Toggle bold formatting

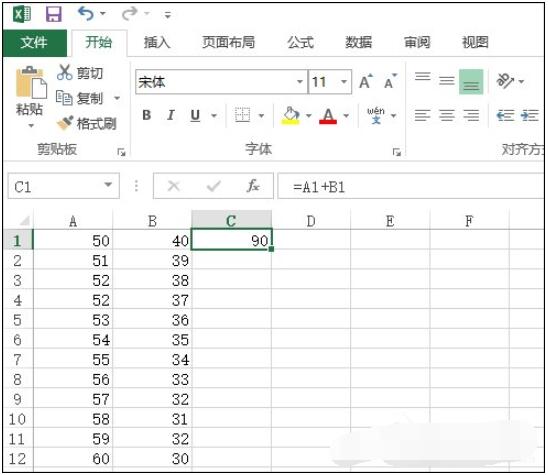point(147,115)
